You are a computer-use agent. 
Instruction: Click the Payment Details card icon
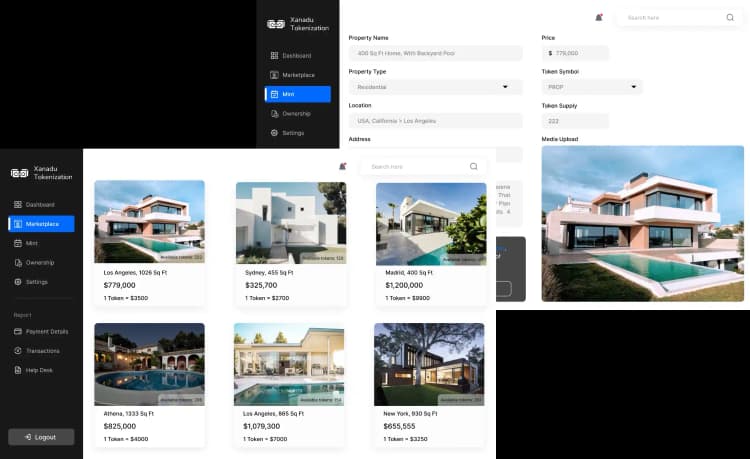click(x=18, y=331)
